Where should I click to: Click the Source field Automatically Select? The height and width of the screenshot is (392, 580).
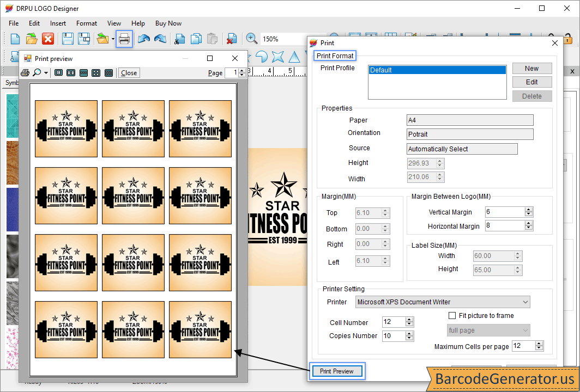[462, 149]
